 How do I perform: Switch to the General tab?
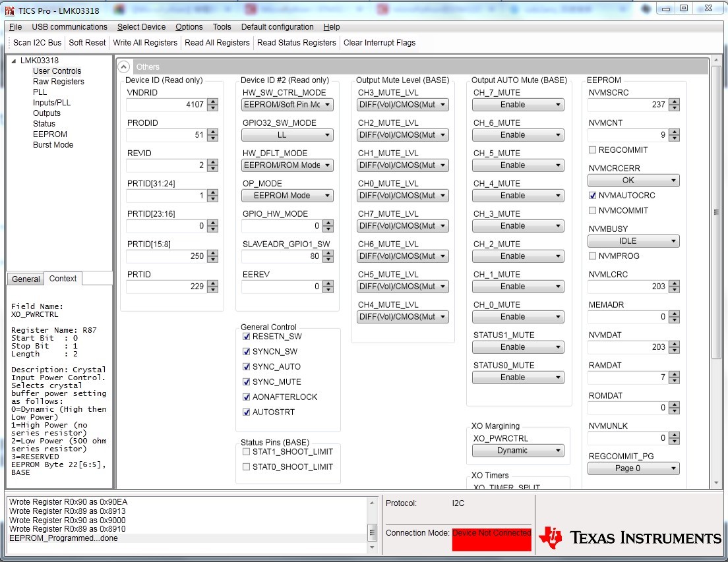point(26,279)
